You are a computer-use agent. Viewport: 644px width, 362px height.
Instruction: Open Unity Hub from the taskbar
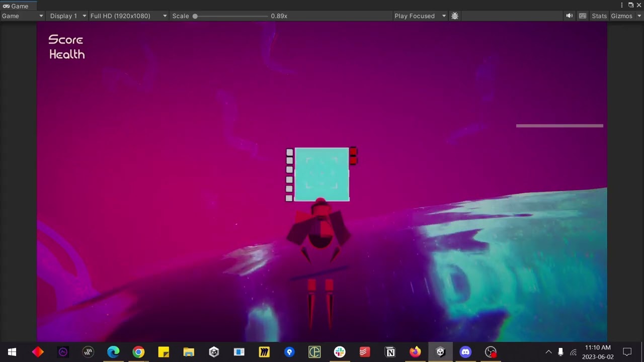(x=214, y=351)
